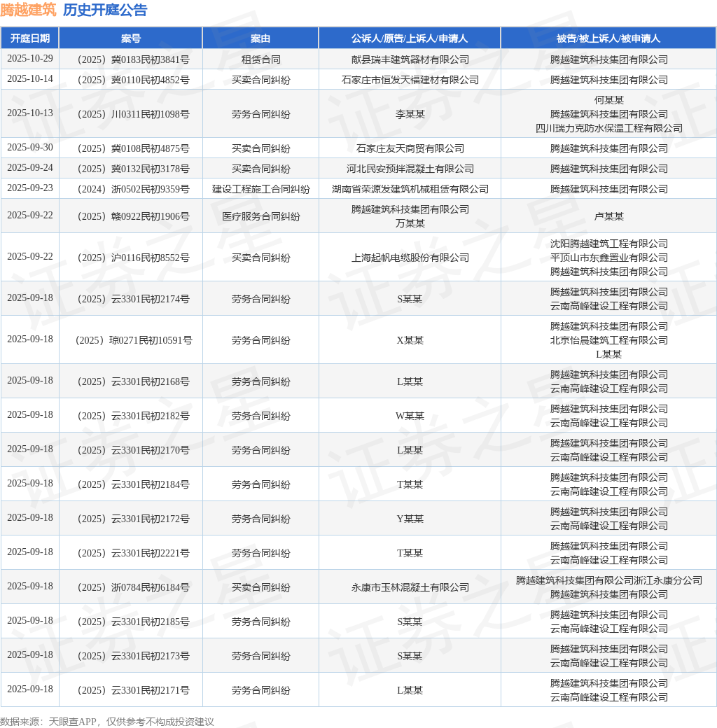
Task: Select case number 云3301民初2185号
Action: 133,622
